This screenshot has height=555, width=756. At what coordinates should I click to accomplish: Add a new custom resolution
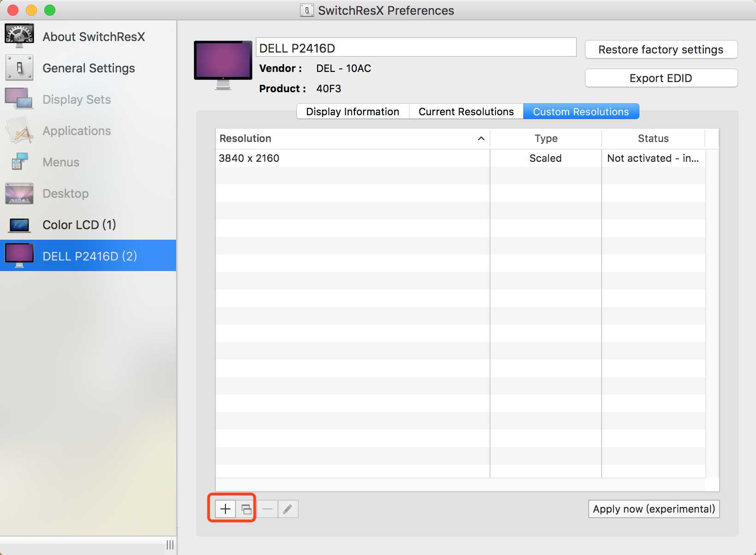(225, 509)
